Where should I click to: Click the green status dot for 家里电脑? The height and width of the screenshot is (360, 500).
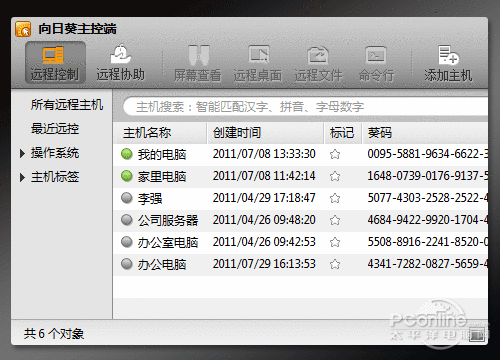pyautogui.click(x=127, y=176)
